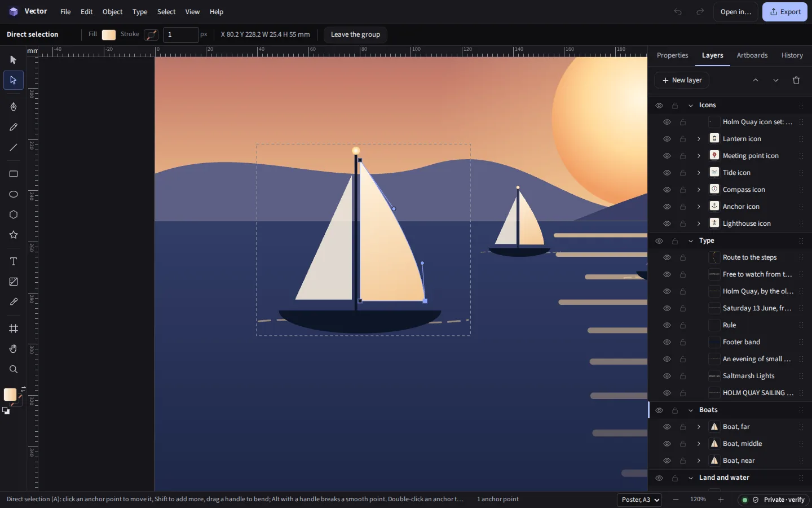Open the Select menu
Image resolution: width=812 pixels, height=508 pixels.
point(166,12)
